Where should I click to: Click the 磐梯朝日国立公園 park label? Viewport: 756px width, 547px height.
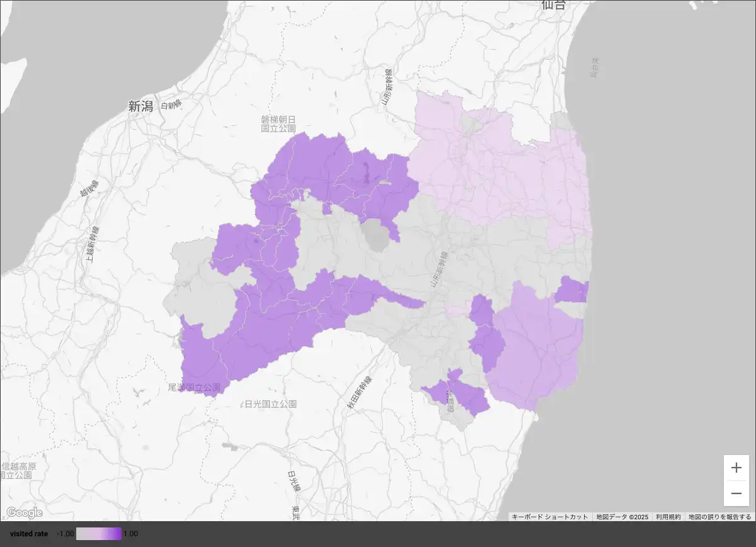[x=278, y=124]
